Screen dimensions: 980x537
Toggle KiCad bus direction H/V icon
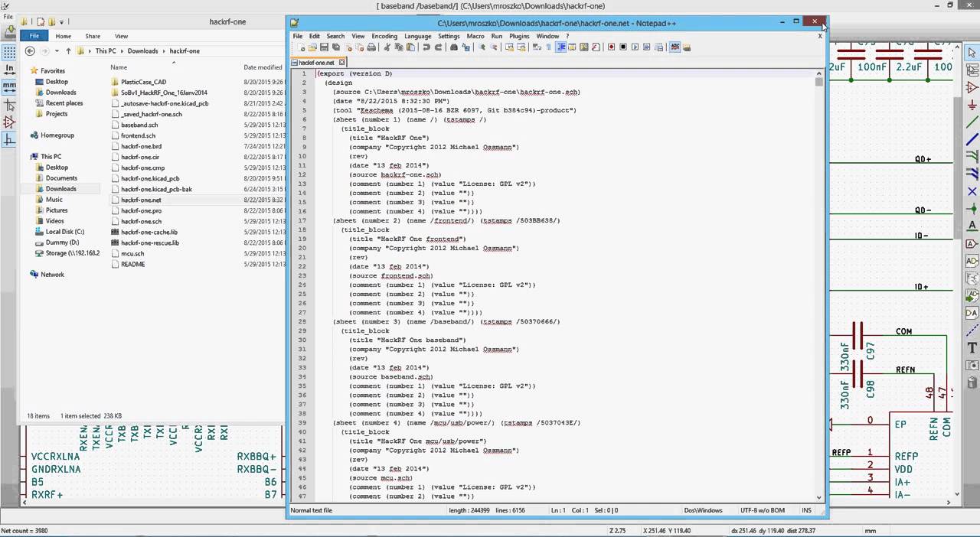pos(9,139)
